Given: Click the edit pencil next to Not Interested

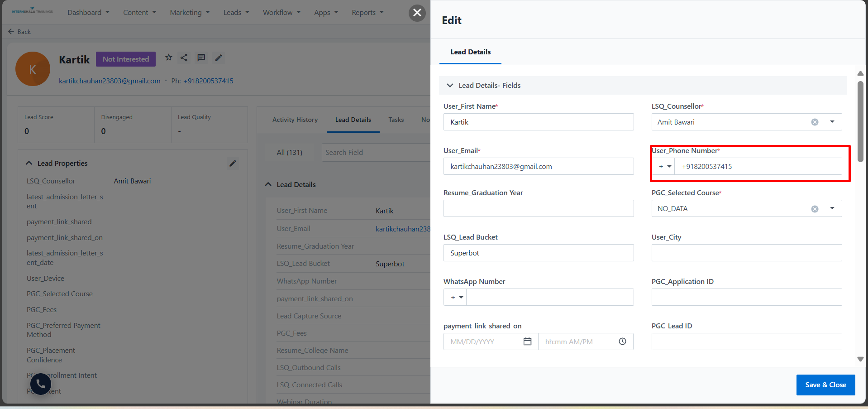Looking at the screenshot, I should point(219,58).
